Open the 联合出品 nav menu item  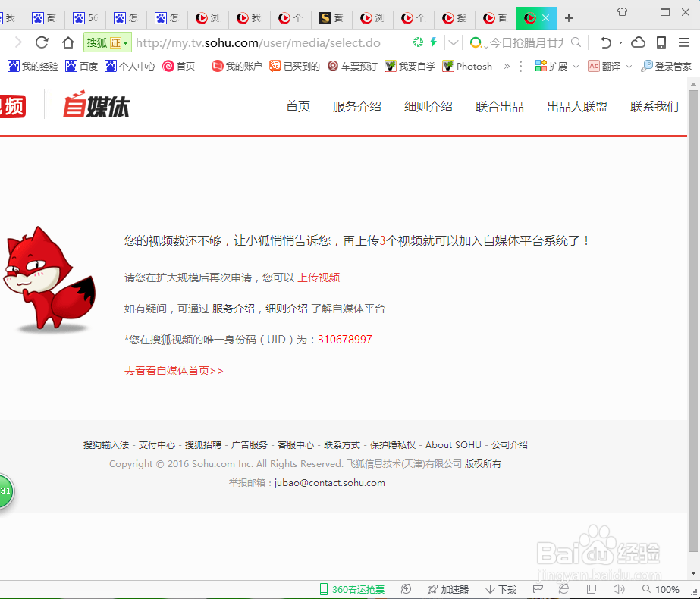[500, 107]
